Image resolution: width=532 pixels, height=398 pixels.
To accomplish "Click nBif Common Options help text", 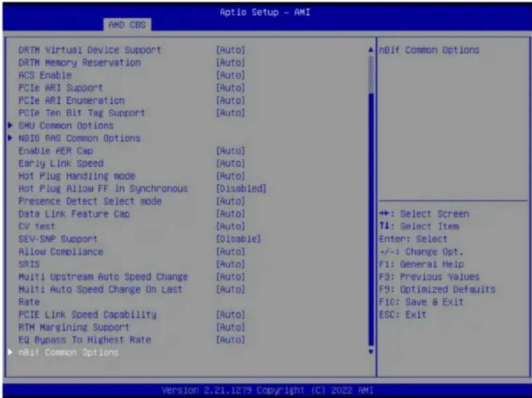I will point(429,50).
